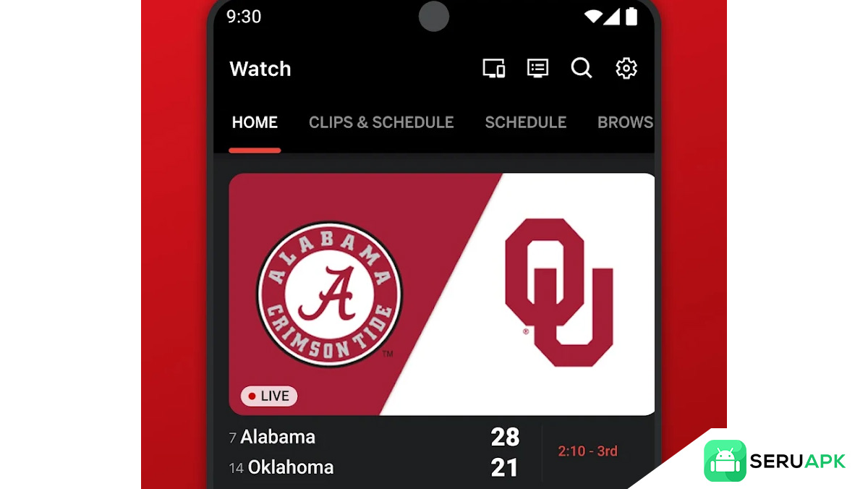The width and height of the screenshot is (868, 489).
Task: Tap the battery status icon
Action: click(x=631, y=16)
